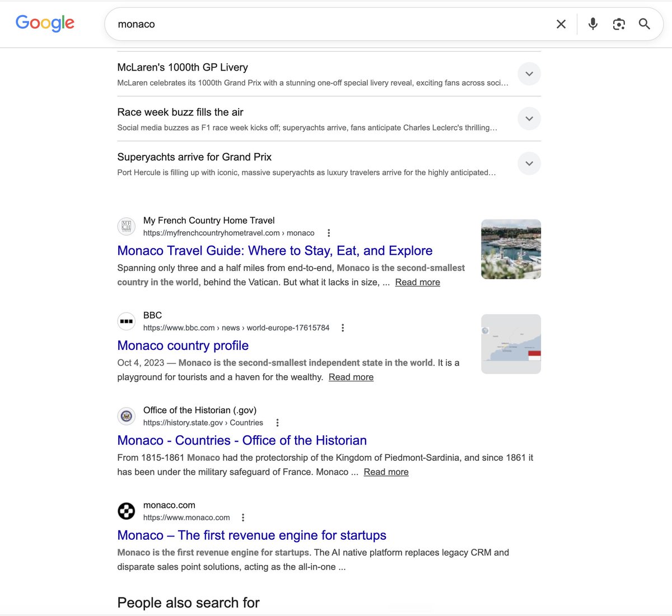Click Read more on Historian snippet
Viewport: 672px width, 616px height.
386,472
